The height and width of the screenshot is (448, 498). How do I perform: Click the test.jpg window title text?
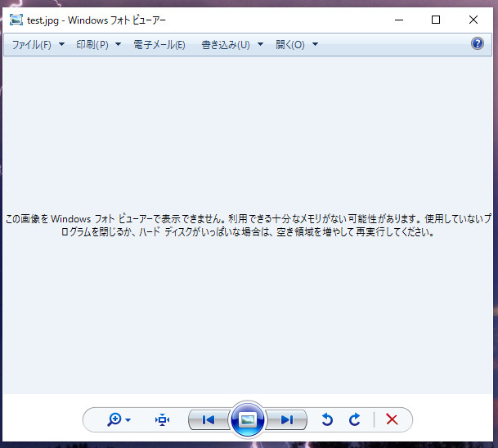coord(96,20)
